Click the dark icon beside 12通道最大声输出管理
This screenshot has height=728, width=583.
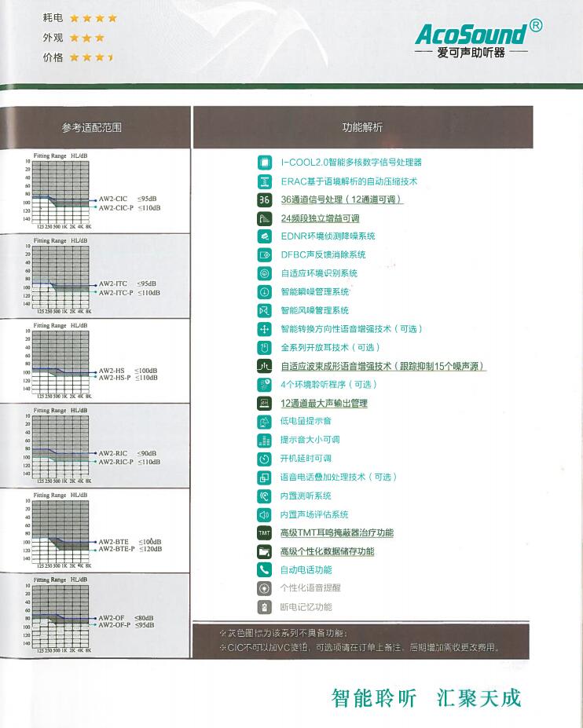[x=264, y=403]
